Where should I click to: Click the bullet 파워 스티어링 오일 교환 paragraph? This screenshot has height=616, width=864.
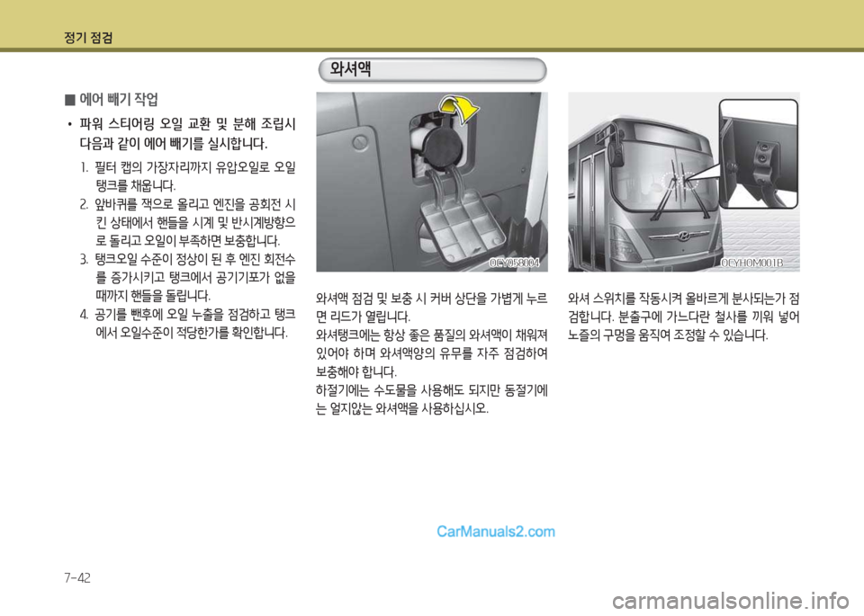click(181, 134)
